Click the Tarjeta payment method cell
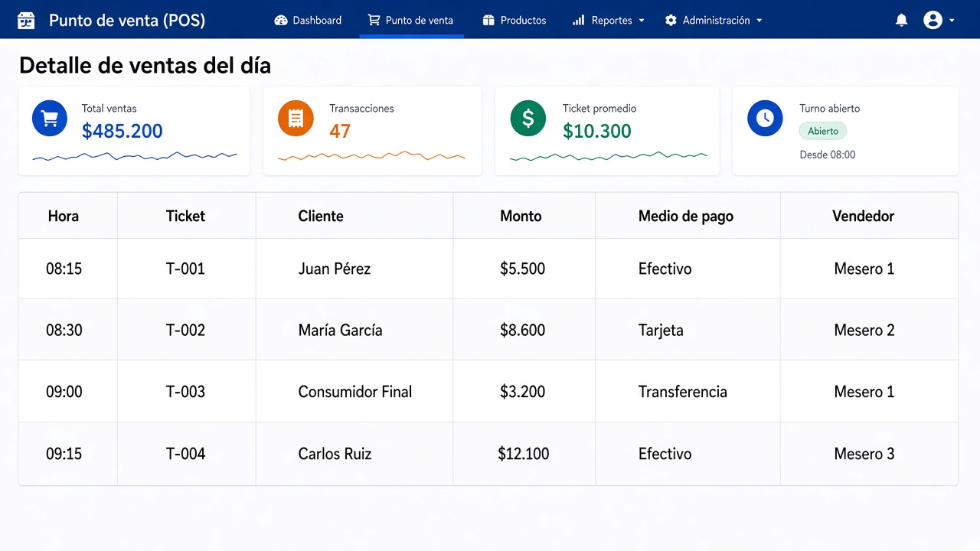This screenshot has height=551, width=980. (688, 330)
